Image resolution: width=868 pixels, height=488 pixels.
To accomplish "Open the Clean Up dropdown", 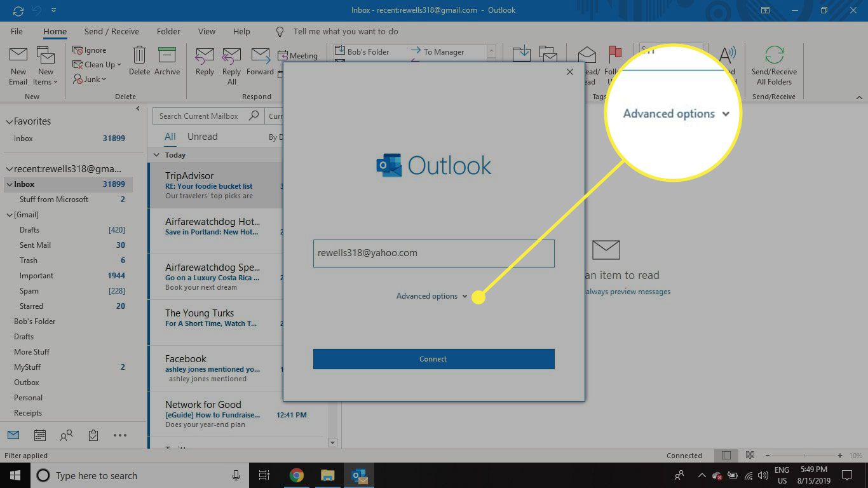I will click(97, 65).
